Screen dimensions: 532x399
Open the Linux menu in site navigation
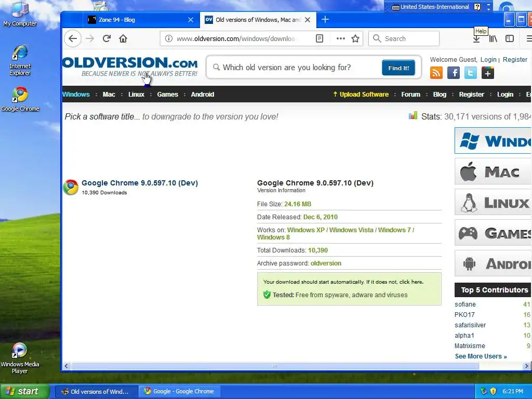click(137, 95)
